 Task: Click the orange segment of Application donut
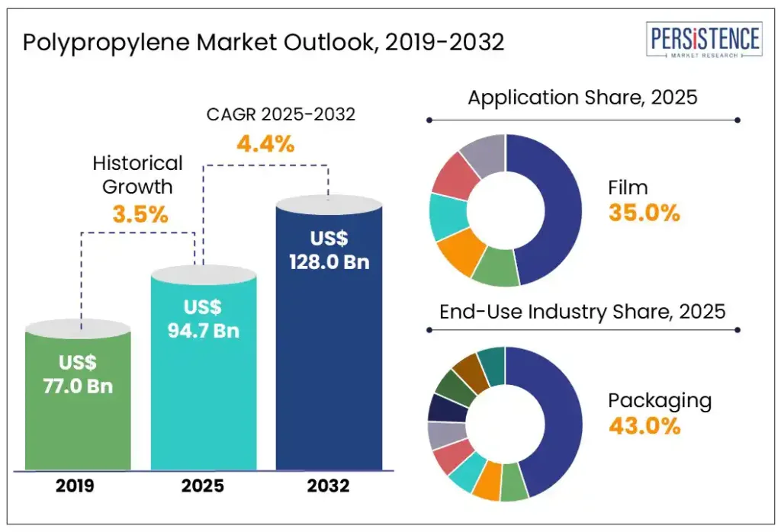[x=461, y=252]
